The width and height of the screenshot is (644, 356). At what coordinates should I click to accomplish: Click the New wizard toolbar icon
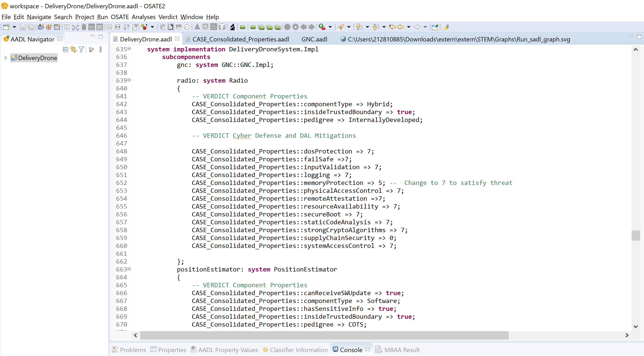point(6,27)
